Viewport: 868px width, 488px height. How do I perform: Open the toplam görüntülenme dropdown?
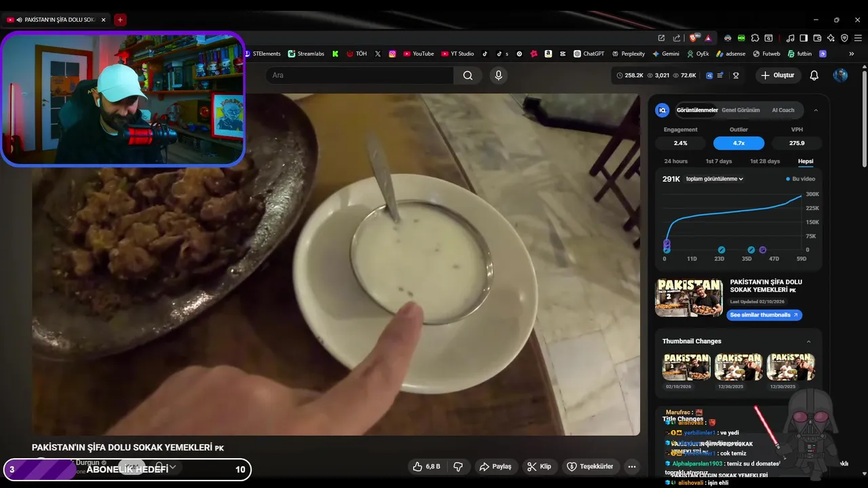[x=715, y=179]
